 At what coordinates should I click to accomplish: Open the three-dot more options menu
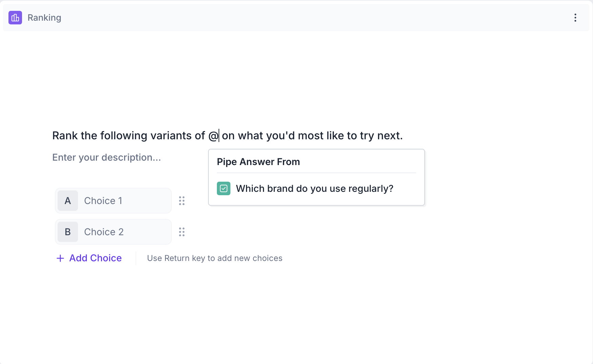click(575, 18)
